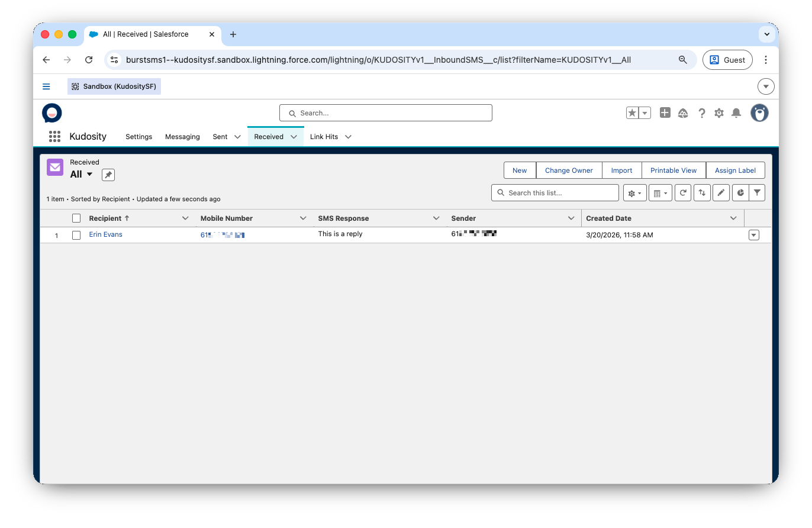Open Erin Evans row action menu
812x528 pixels.
coord(753,235)
